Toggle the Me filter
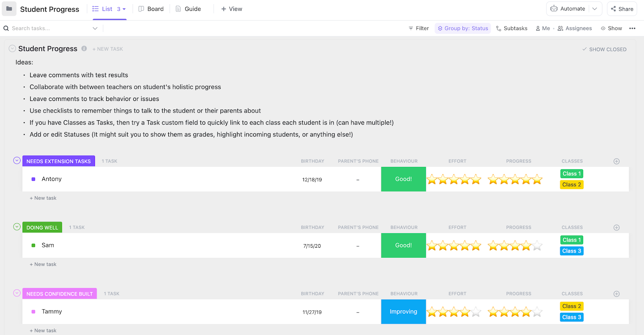 click(x=543, y=28)
